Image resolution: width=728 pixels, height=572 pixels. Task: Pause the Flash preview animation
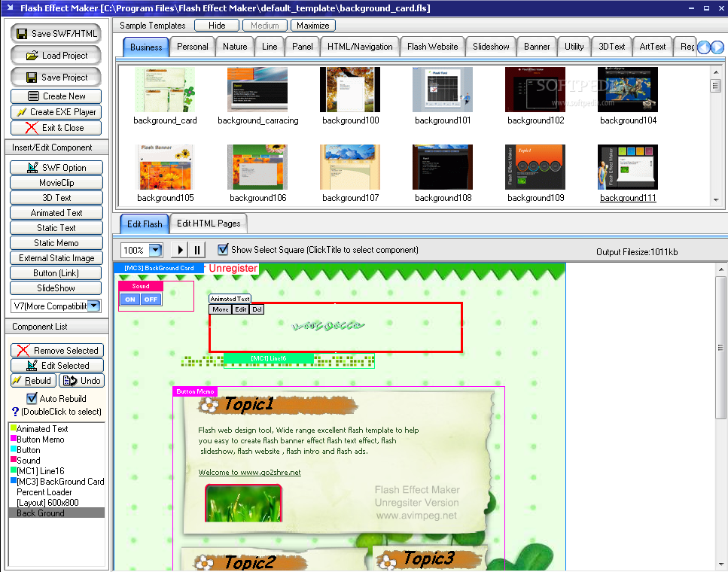point(196,249)
